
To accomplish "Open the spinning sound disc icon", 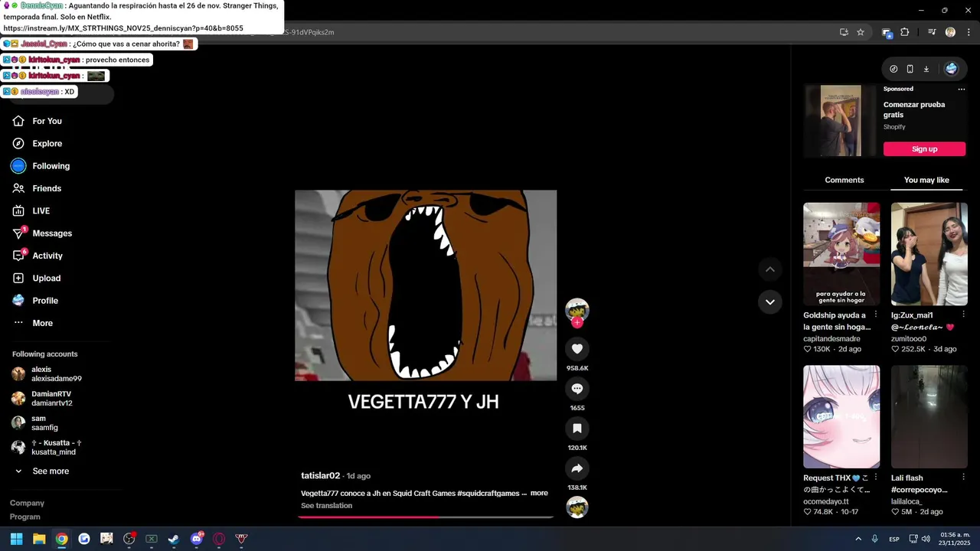I will 577,507.
